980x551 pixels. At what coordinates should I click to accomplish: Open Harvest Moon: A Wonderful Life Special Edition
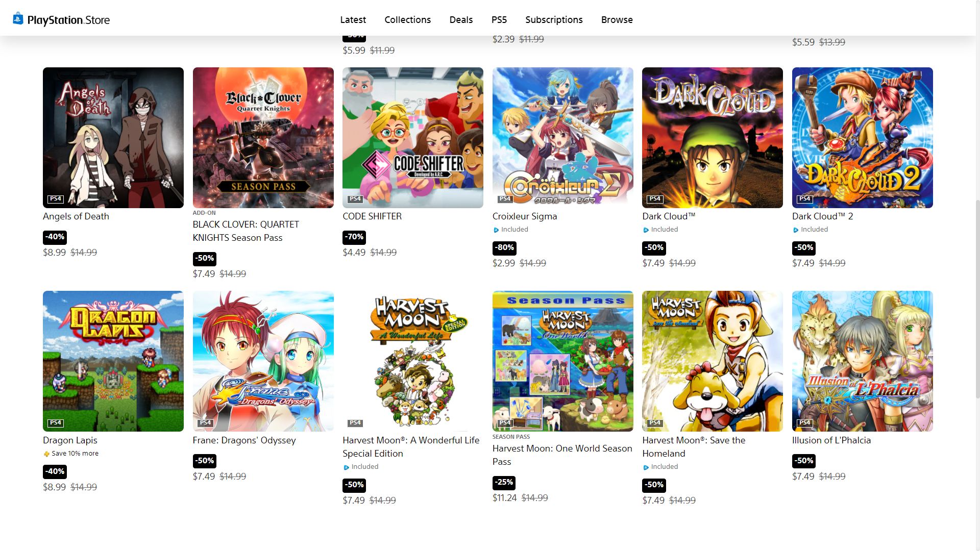click(411, 447)
